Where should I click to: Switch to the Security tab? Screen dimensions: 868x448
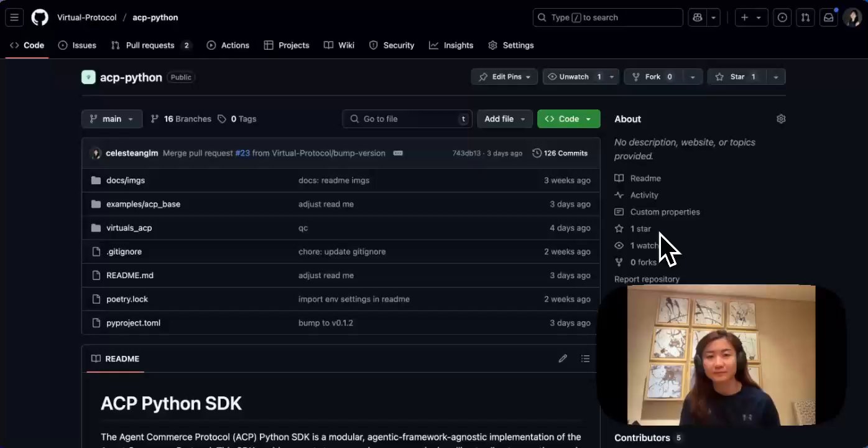(392, 45)
